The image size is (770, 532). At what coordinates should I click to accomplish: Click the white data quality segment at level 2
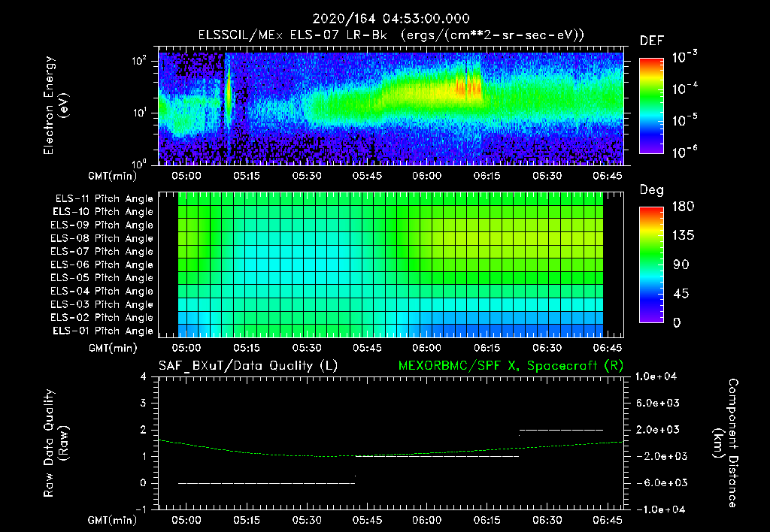click(561, 430)
